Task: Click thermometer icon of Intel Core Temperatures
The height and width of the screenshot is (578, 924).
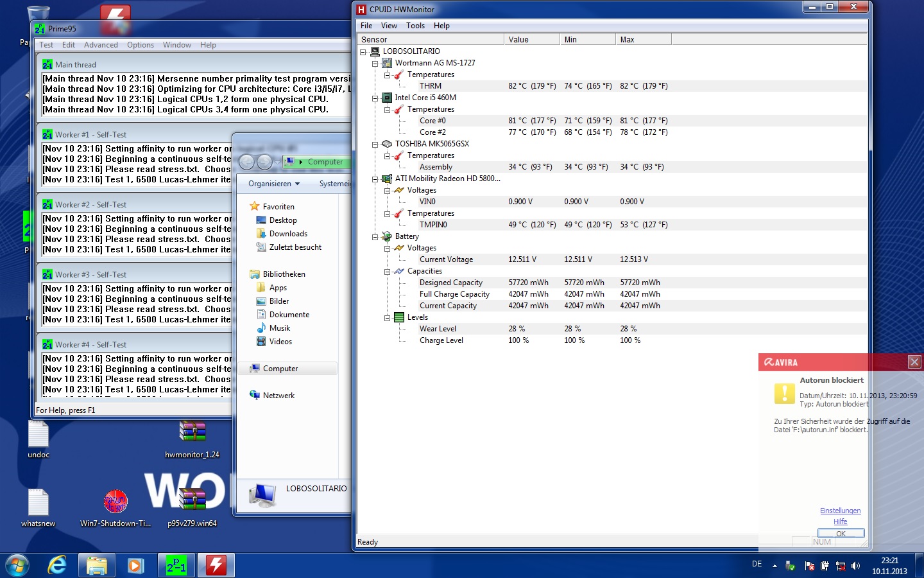Action: 399,109
